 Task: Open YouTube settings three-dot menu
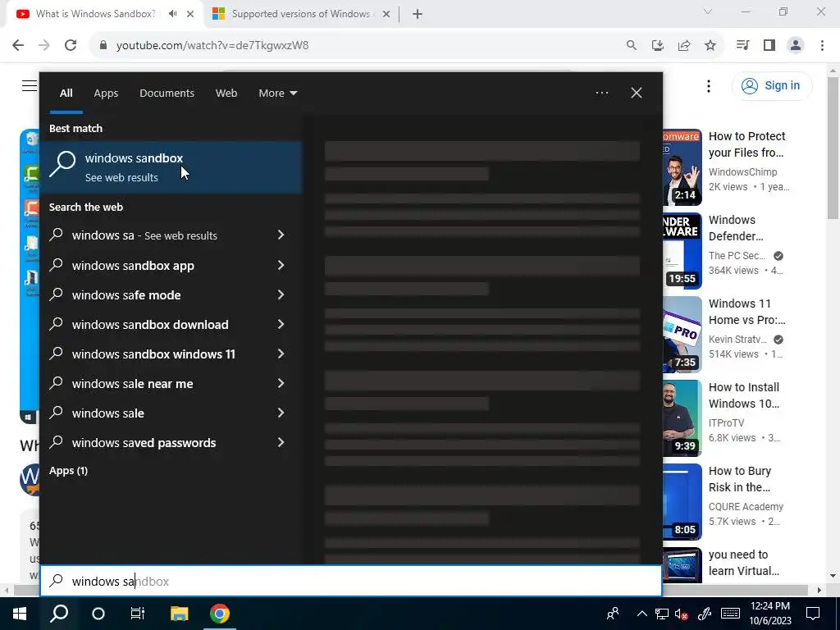tap(709, 85)
